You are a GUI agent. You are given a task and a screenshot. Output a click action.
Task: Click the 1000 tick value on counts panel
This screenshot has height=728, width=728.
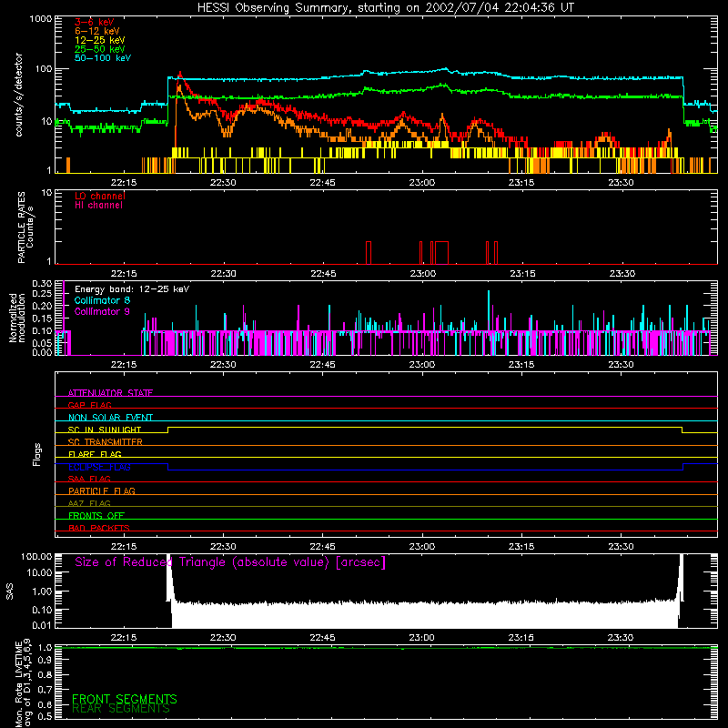[x=40, y=19]
